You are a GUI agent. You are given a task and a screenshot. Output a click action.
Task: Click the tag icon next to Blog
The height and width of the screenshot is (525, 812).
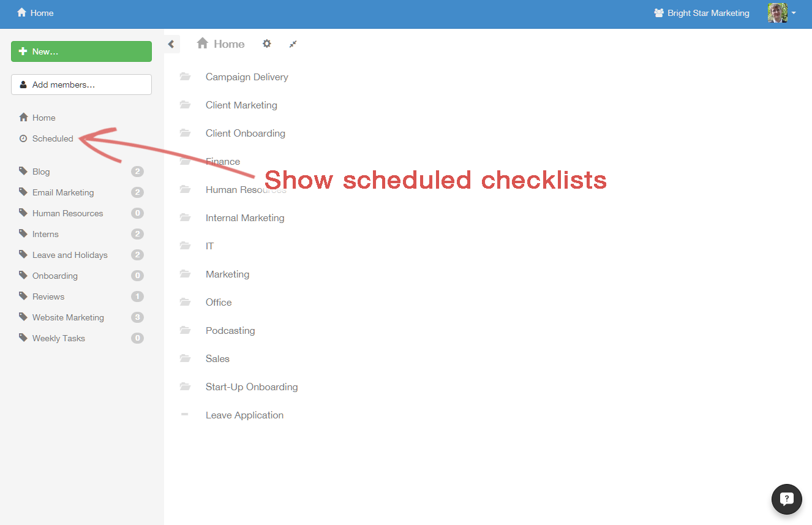(23, 172)
